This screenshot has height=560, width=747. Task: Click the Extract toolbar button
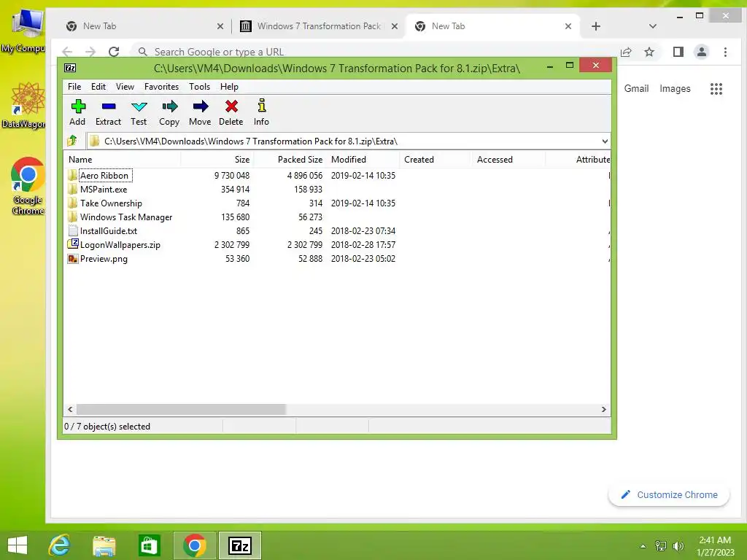pos(108,112)
